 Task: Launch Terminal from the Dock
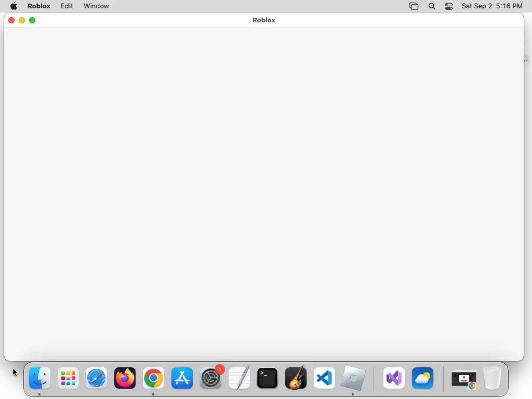tap(268, 378)
